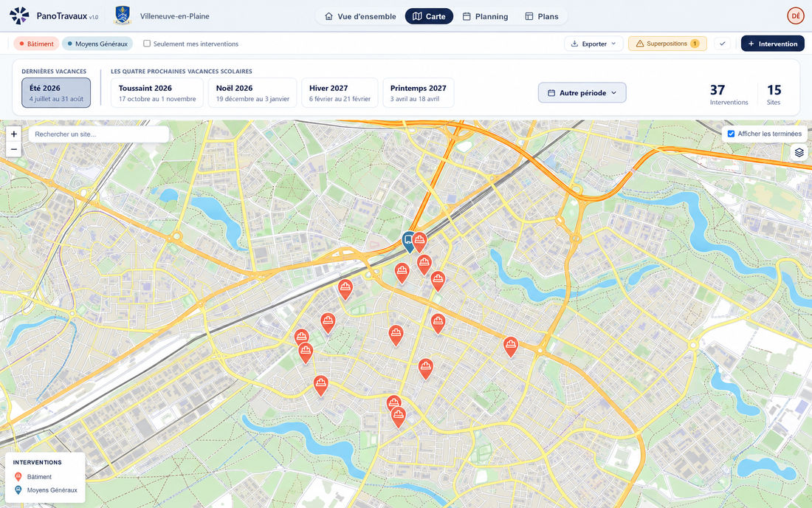This screenshot has height=508, width=812.
Task: Pick the Printemps 2027 period
Action: [419, 93]
